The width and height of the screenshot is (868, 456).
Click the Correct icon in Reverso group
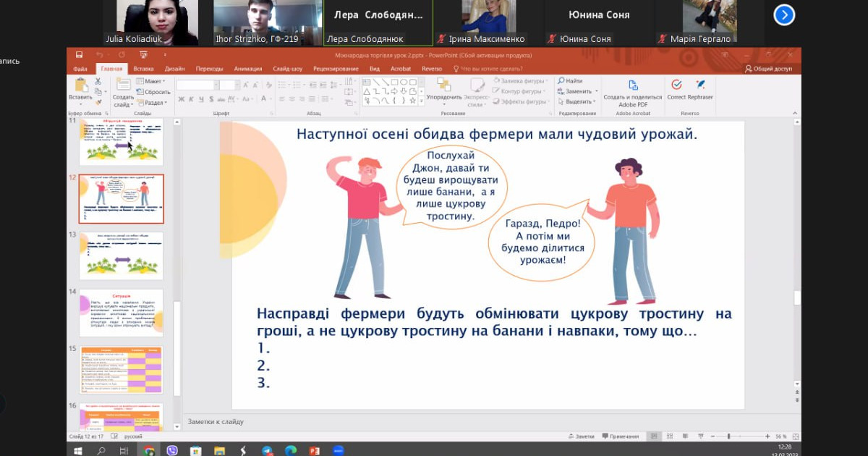pyautogui.click(x=676, y=85)
